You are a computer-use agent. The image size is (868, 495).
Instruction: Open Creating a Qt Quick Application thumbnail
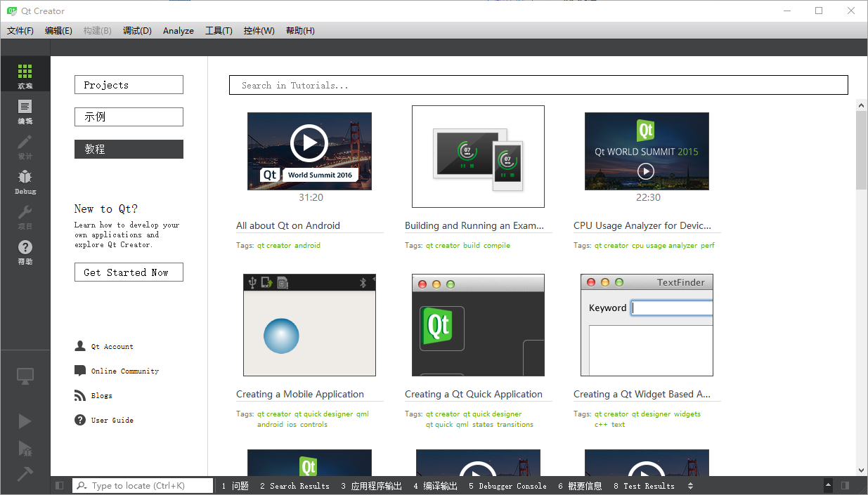(x=478, y=325)
